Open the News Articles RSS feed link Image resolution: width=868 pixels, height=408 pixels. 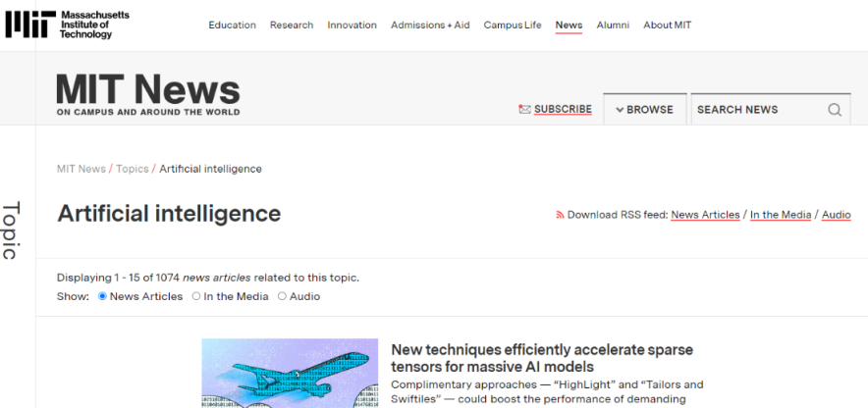(x=705, y=215)
